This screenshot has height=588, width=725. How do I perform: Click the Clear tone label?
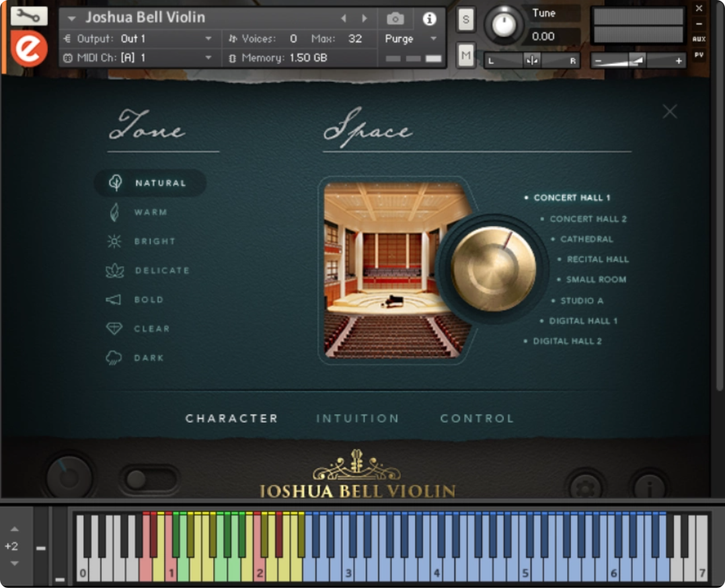(152, 329)
